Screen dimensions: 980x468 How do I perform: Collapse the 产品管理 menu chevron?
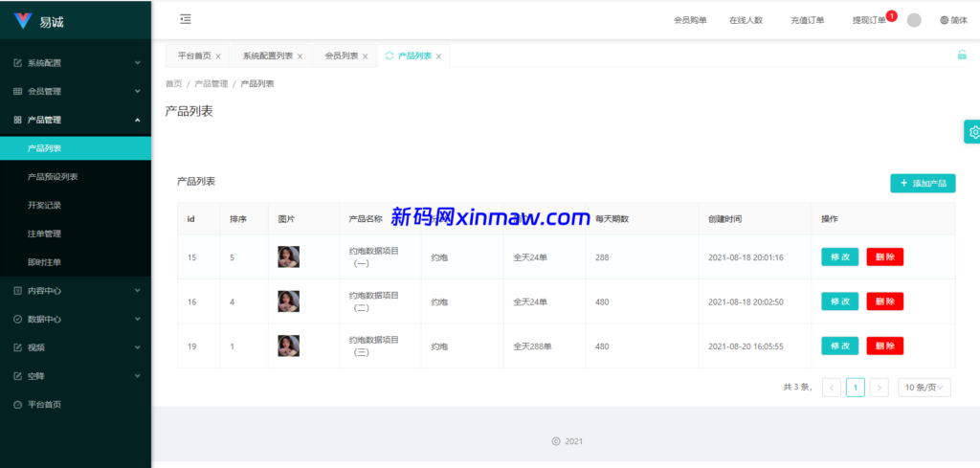pos(138,120)
